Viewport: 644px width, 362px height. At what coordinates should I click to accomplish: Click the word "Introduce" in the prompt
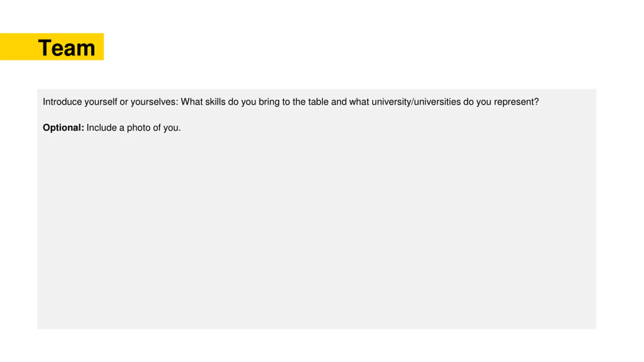tap(62, 102)
